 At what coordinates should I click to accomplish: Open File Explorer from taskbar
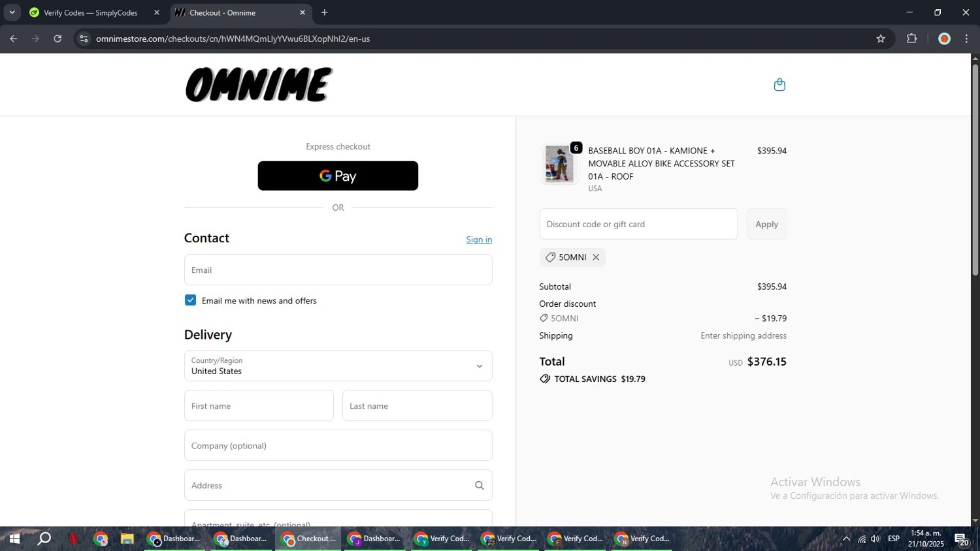click(127, 539)
